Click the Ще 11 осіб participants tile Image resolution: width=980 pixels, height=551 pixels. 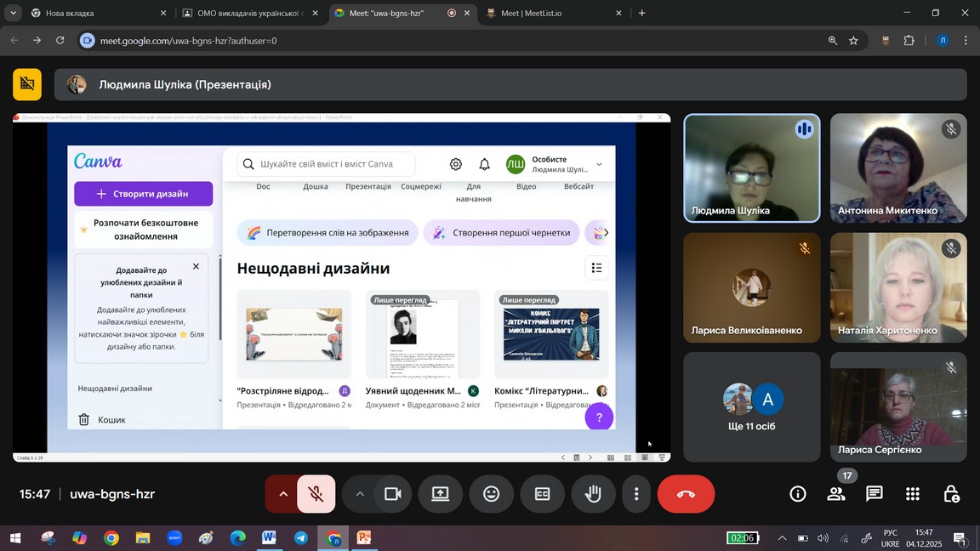[752, 406]
